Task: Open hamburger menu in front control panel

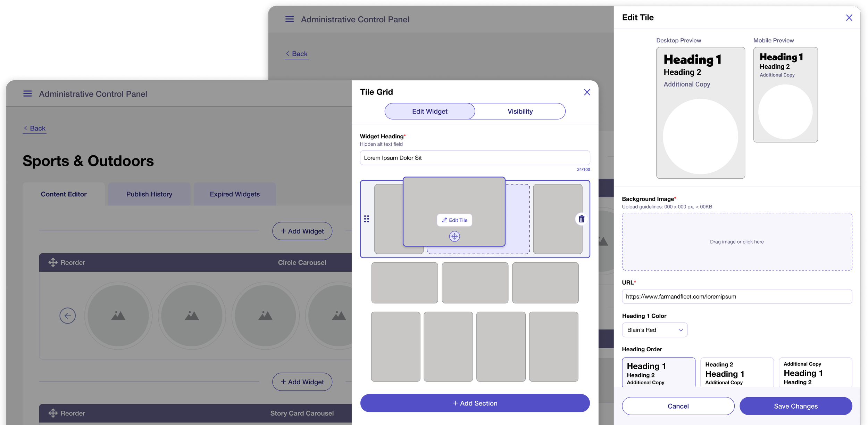Action: (x=27, y=94)
